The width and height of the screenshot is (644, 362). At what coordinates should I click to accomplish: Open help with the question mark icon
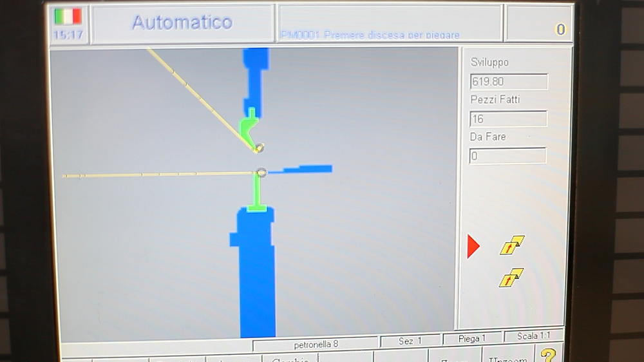point(548,355)
